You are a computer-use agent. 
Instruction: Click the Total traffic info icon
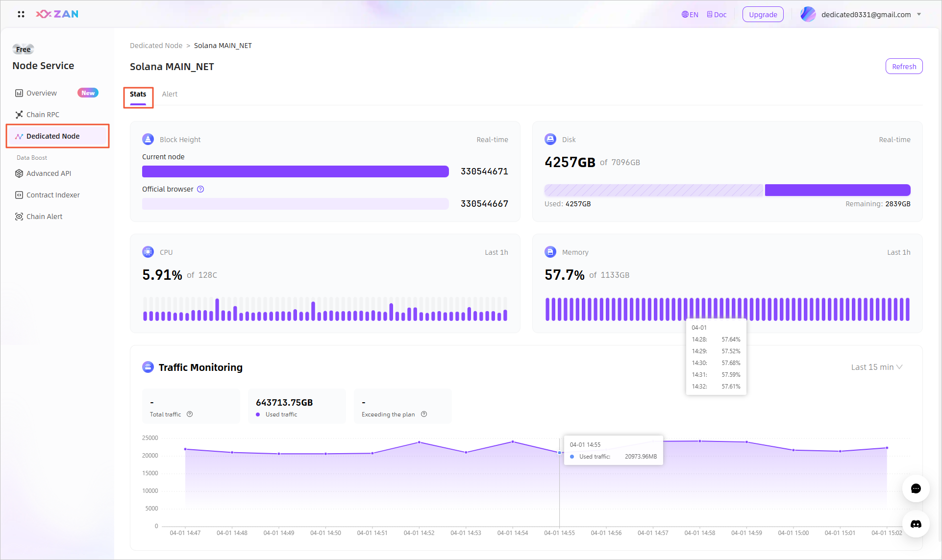190,414
